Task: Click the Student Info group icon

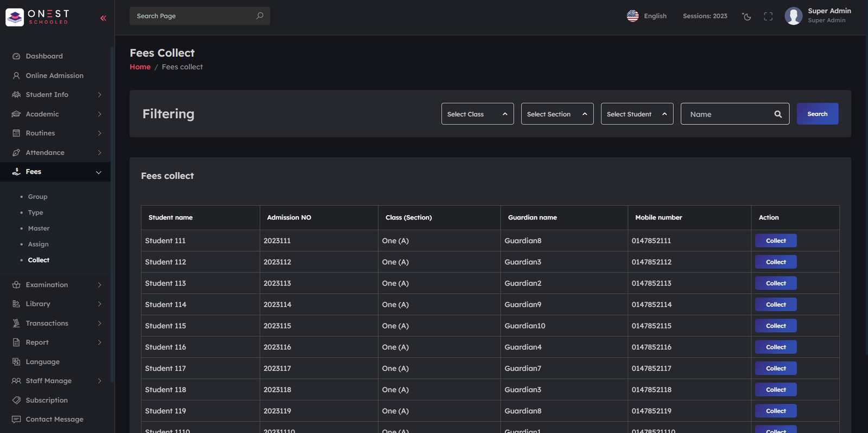Action: (16, 95)
